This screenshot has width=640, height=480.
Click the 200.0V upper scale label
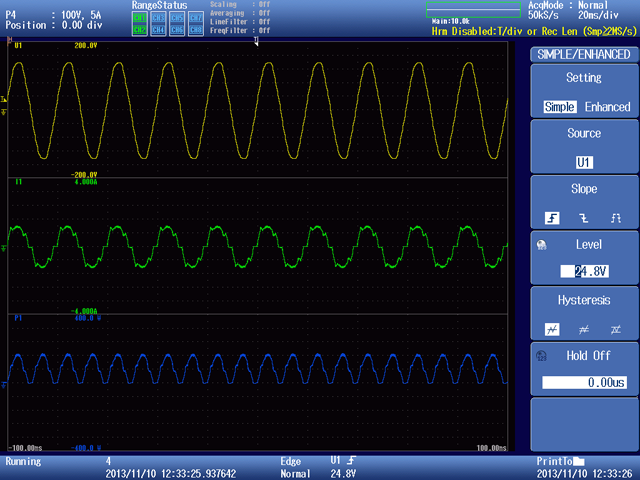point(86,46)
